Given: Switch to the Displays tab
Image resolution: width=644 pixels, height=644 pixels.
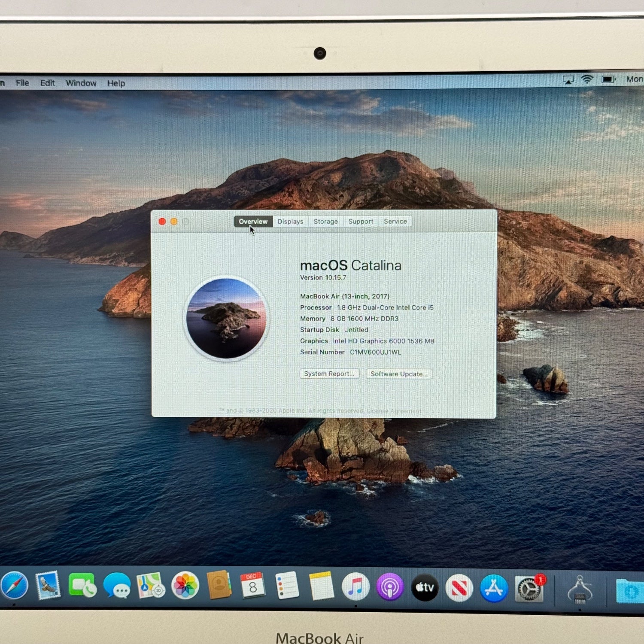Looking at the screenshot, I should pos(290,222).
